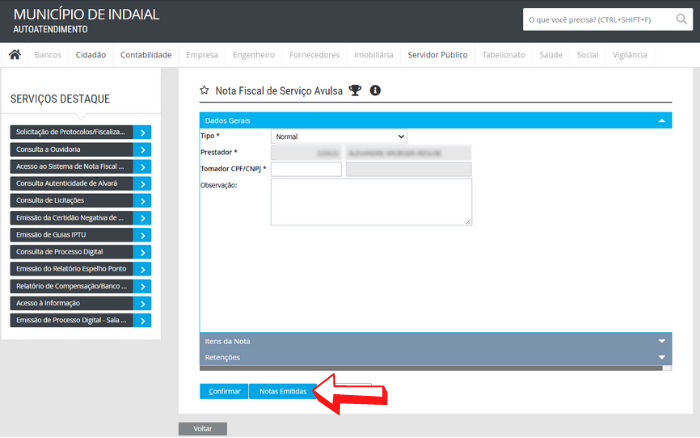This screenshot has height=438, width=700.
Task: Click the home icon in navigation bar
Action: click(x=15, y=55)
